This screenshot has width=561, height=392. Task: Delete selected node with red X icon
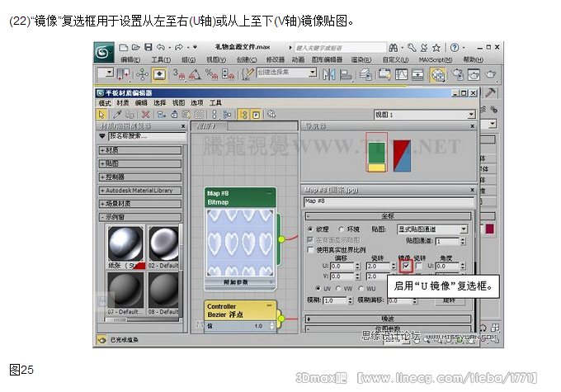tap(145, 115)
